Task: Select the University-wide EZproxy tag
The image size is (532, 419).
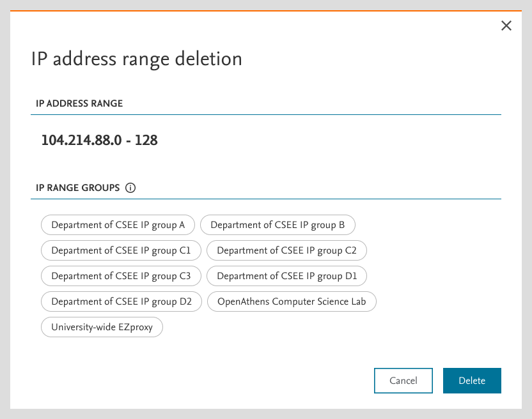Action: 102,327
